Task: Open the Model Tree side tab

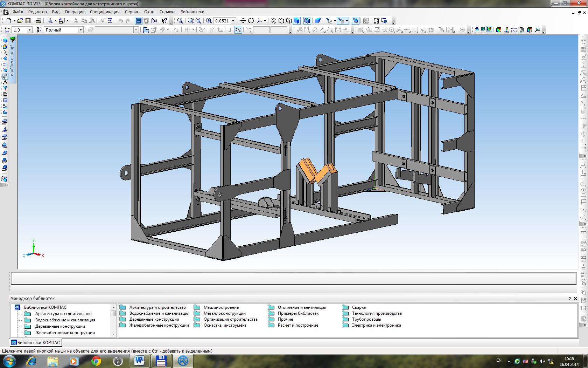Action: tap(13, 60)
